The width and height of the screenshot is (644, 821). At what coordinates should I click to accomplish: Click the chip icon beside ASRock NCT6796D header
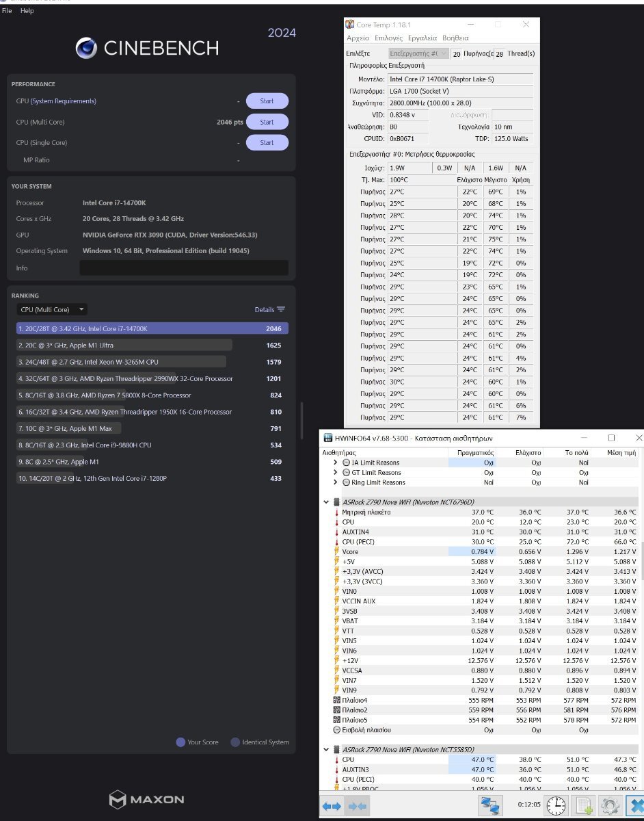336,501
